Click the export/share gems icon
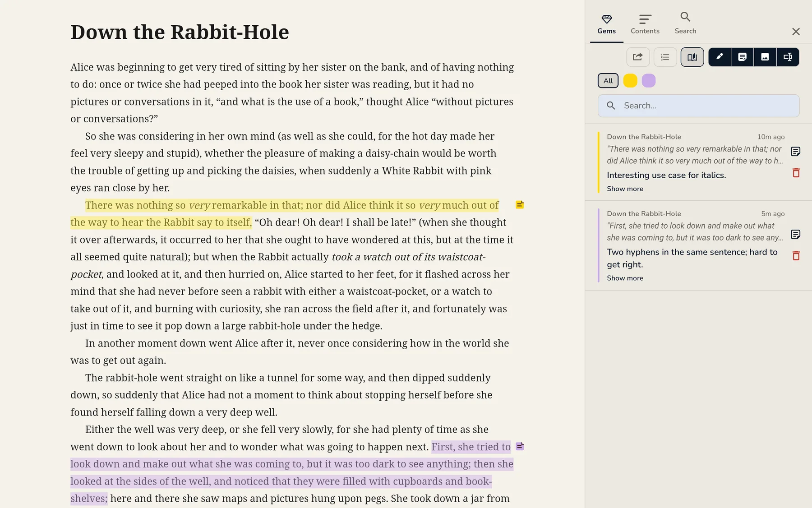The height and width of the screenshot is (508, 812). [x=638, y=57]
